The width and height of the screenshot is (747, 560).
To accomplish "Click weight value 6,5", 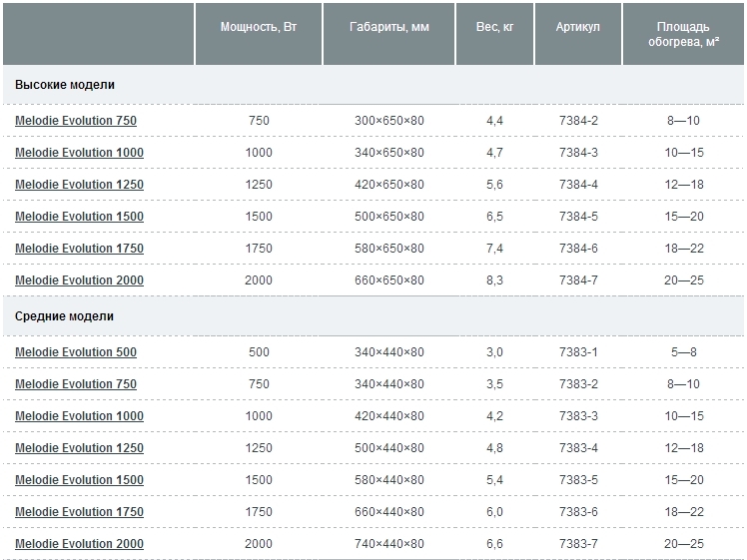I will tap(494, 217).
